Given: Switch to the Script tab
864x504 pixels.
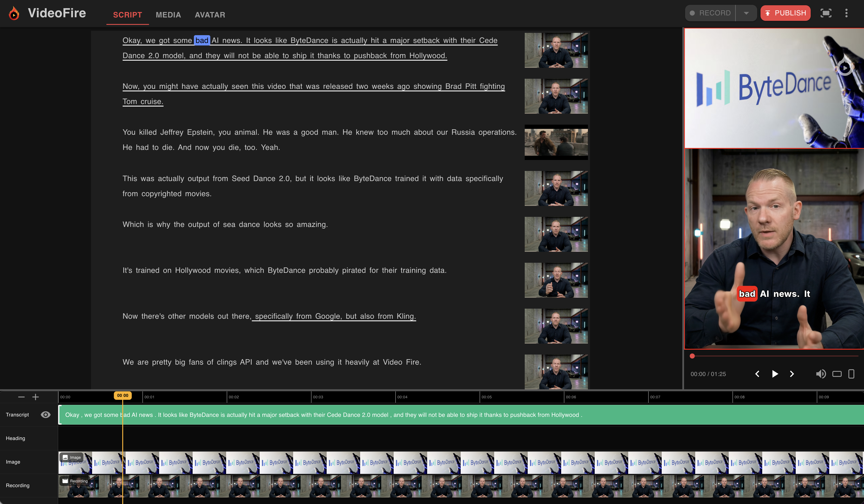Looking at the screenshot, I should [127, 15].
